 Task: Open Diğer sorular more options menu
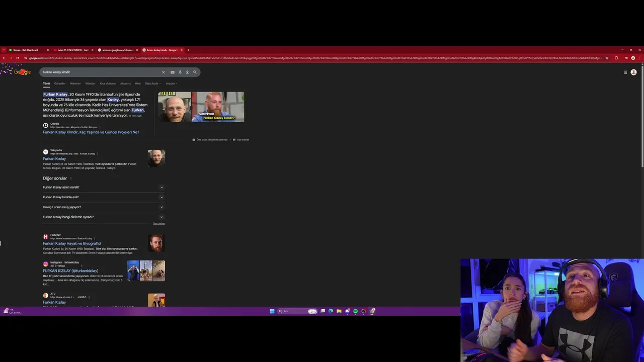(x=71, y=178)
